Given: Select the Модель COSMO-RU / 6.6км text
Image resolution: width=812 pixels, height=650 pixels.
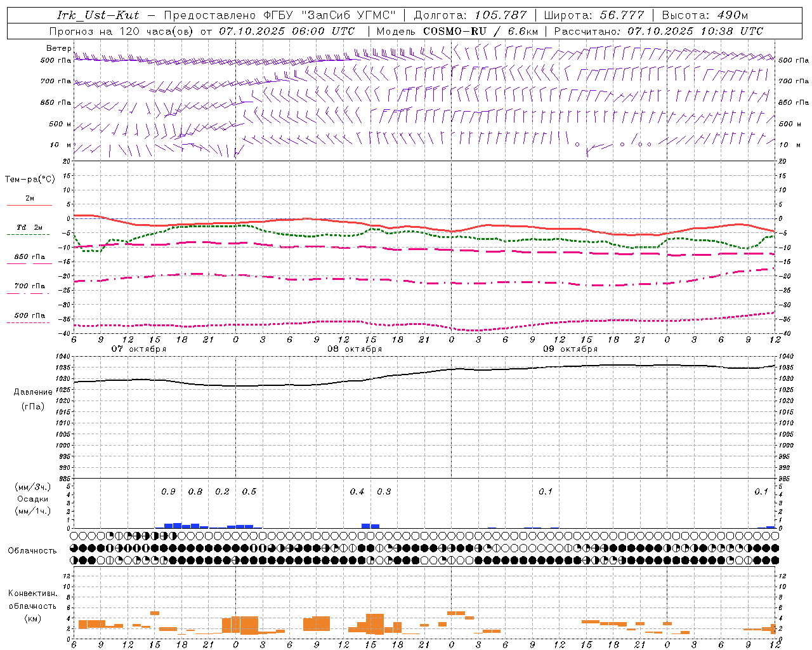Looking at the screenshot, I should 457,31.
